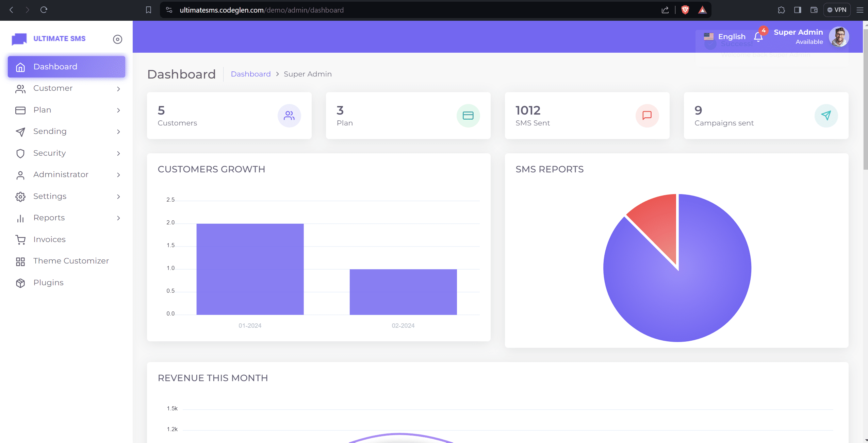Toggle the VPN button in browser toolbar
The height and width of the screenshot is (443, 868).
[x=837, y=10]
